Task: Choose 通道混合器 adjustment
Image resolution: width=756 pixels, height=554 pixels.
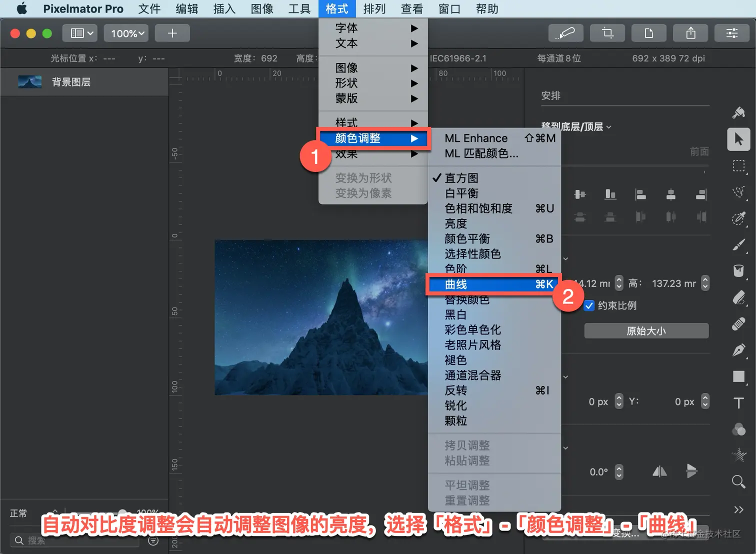Action: click(x=494, y=375)
